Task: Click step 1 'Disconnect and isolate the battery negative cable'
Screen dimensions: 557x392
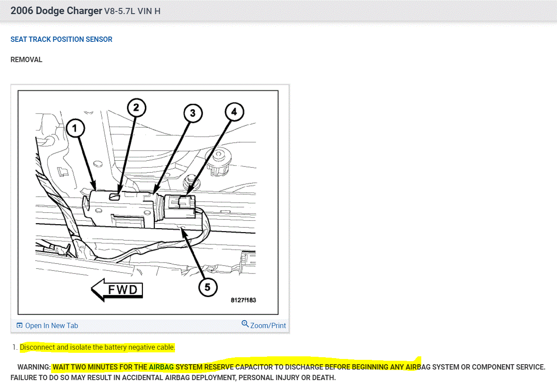Action: (x=97, y=348)
